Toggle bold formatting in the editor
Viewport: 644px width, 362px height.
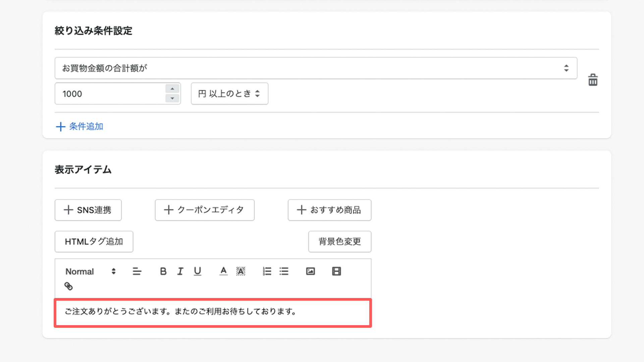coord(163,271)
